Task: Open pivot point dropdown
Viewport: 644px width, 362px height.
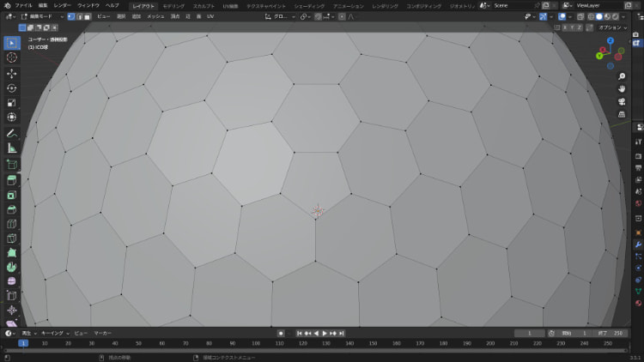Action: tap(305, 16)
